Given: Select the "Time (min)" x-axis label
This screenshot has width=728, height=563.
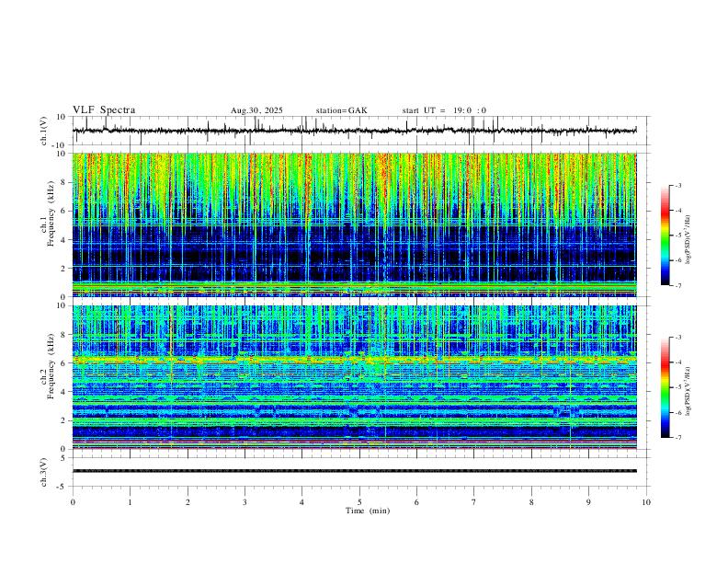Looking at the screenshot, I should [x=368, y=511].
